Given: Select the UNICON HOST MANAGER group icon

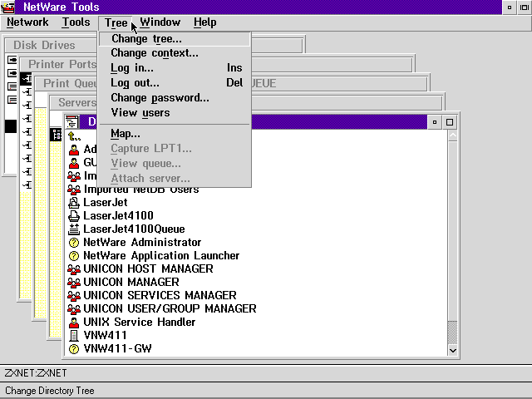Looking at the screenshot, I should [73, 268].
